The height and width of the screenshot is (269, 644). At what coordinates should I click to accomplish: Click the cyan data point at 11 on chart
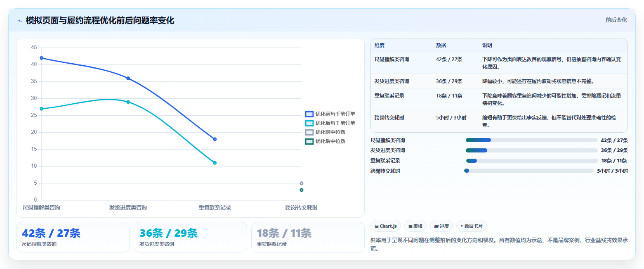(215, 163)
